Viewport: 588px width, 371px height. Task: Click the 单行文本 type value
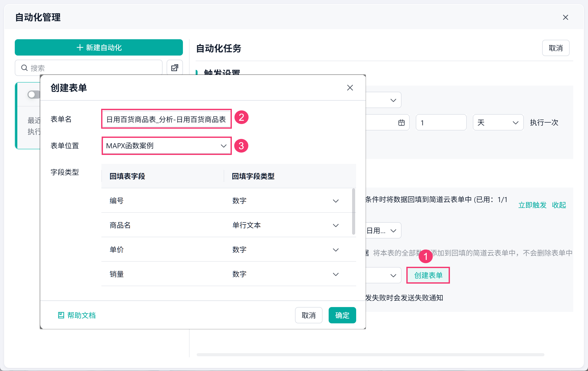tap(246, 225)
